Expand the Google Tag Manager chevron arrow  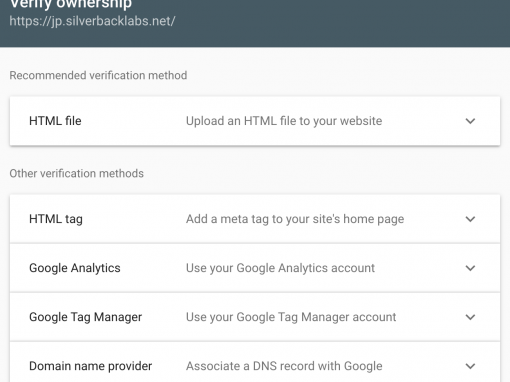tap(470, 317)
